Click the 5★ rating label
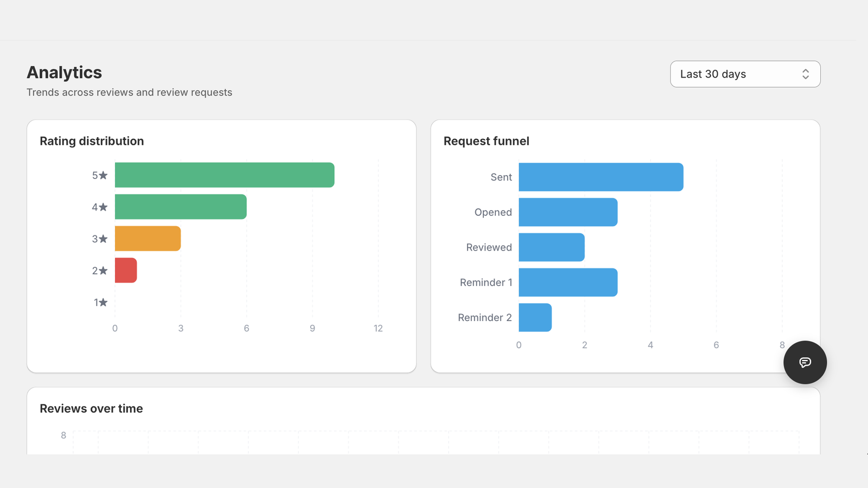868x488 pixels. 100,175
